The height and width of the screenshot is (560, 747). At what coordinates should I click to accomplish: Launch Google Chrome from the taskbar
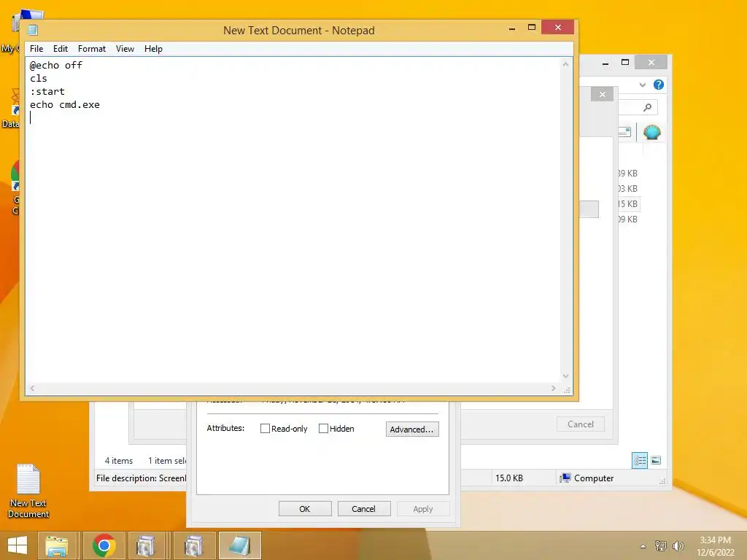[x=104, y=545]
